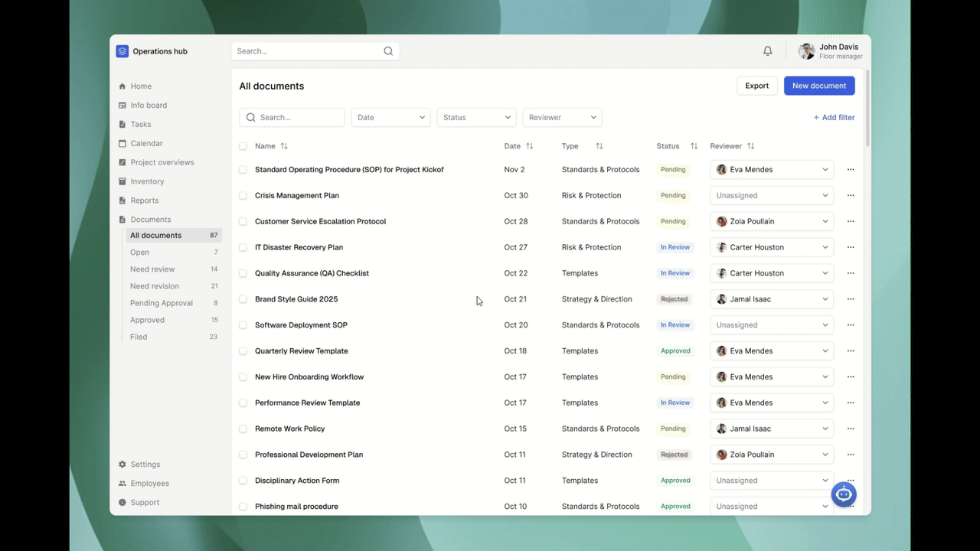Open more options for Software Deployment SOP
This screenshot has height=551, width=980.
pyautogui.click(x=851, y=325)
